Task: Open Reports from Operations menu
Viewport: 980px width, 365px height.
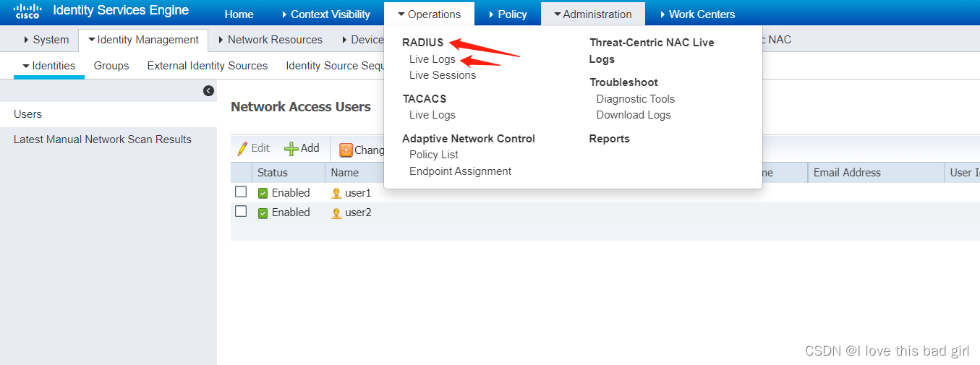Action: point(610,139)
